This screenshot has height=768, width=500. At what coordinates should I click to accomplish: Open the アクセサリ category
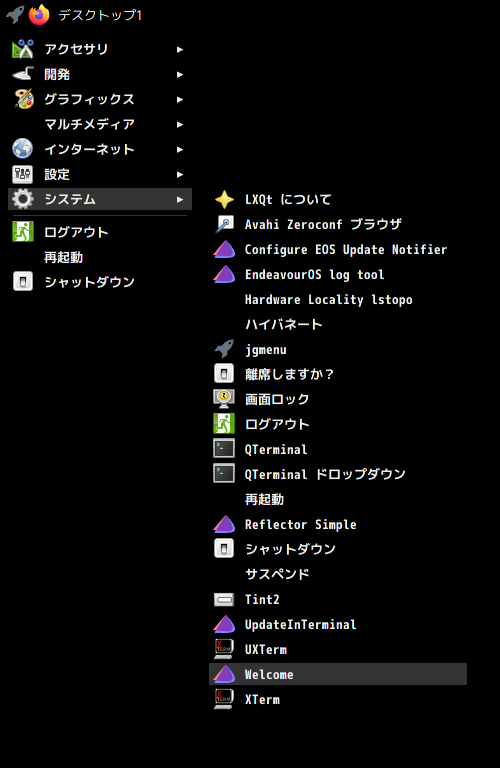(100, 49)
